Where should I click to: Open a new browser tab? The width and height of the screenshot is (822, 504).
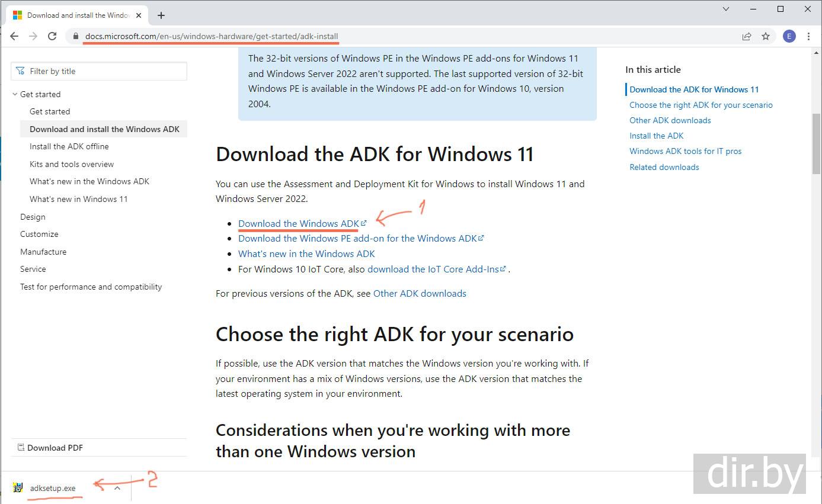(161, 15)
